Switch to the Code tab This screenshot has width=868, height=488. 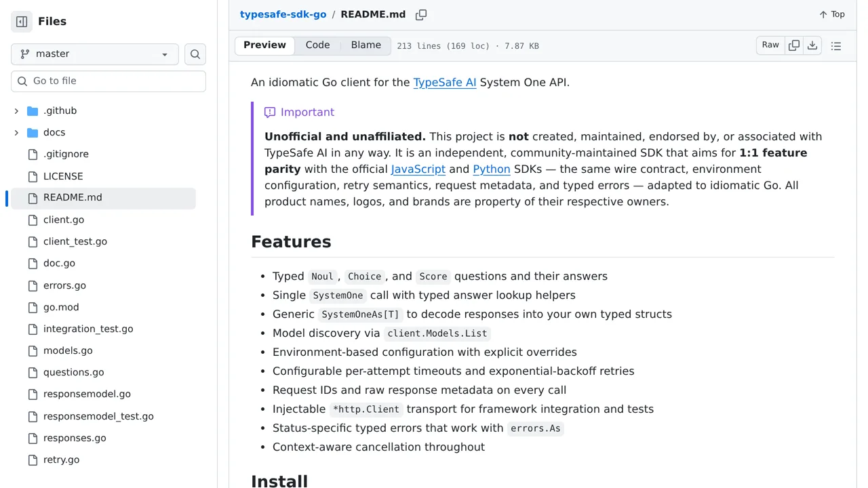(x=317, y=45)
